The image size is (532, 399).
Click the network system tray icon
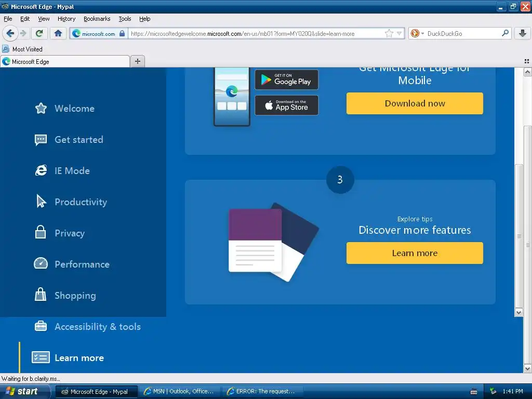(494, 391)
